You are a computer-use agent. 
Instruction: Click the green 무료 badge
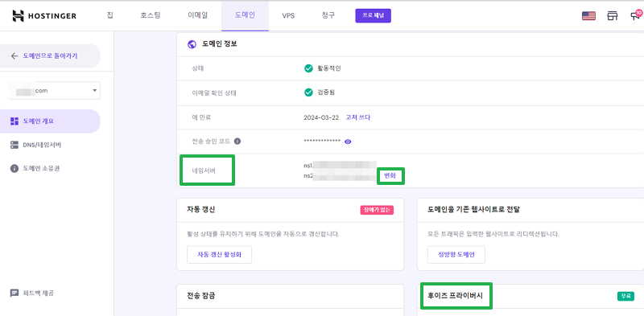click(625, 296)
